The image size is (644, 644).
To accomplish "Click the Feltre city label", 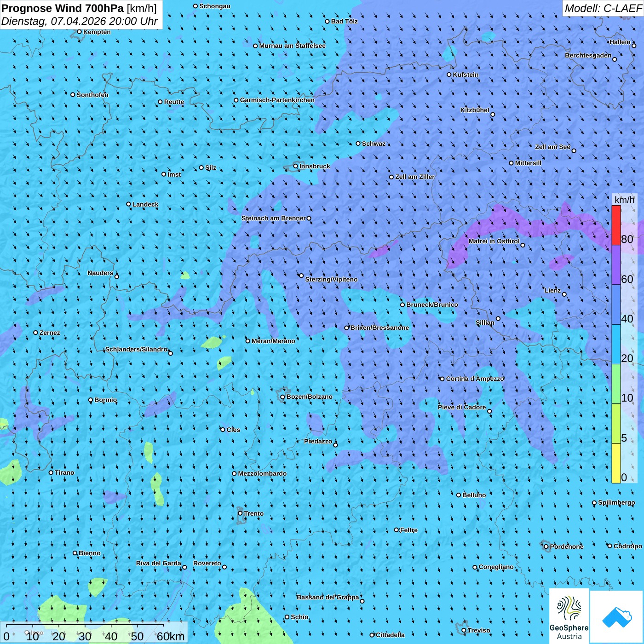I will click(x=409, y=530).
